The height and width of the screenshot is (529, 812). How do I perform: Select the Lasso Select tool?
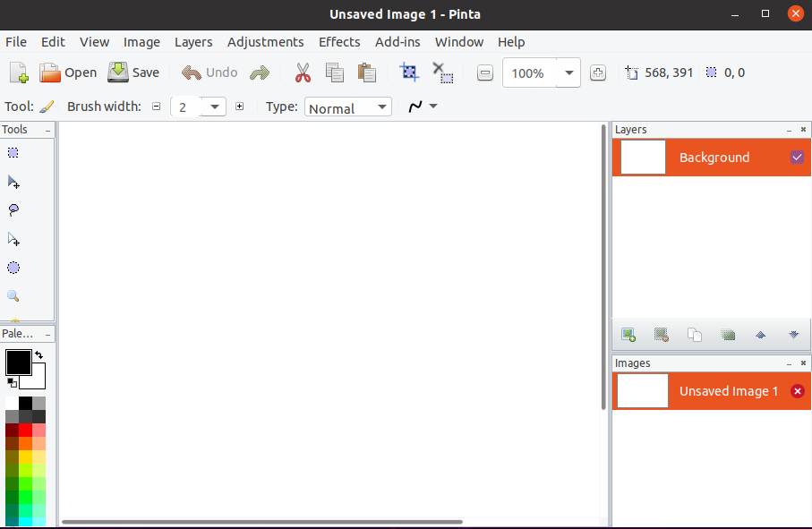(13, 210)
